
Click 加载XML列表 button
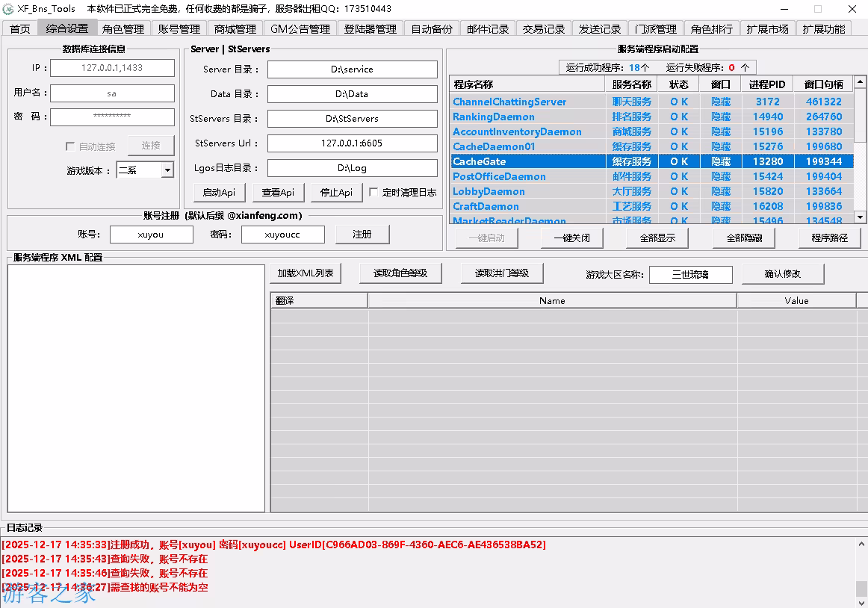pyautogui.click(x=306, y=273)
